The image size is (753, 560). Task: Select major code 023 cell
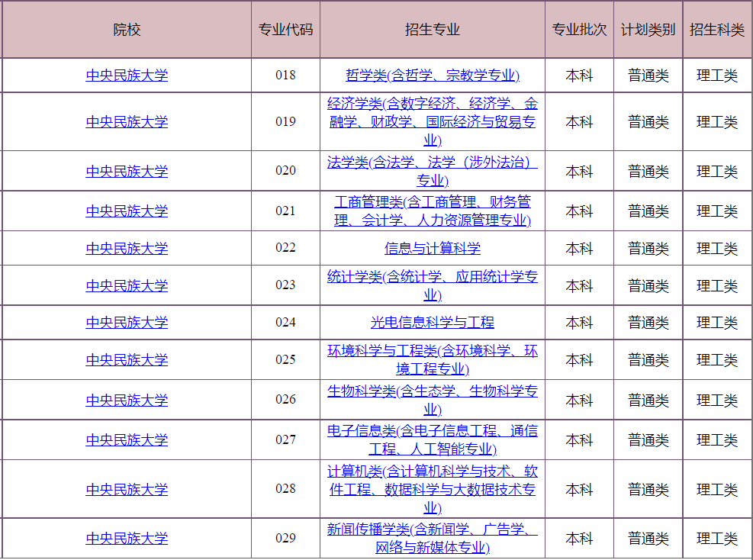click(x=286, y=285)
